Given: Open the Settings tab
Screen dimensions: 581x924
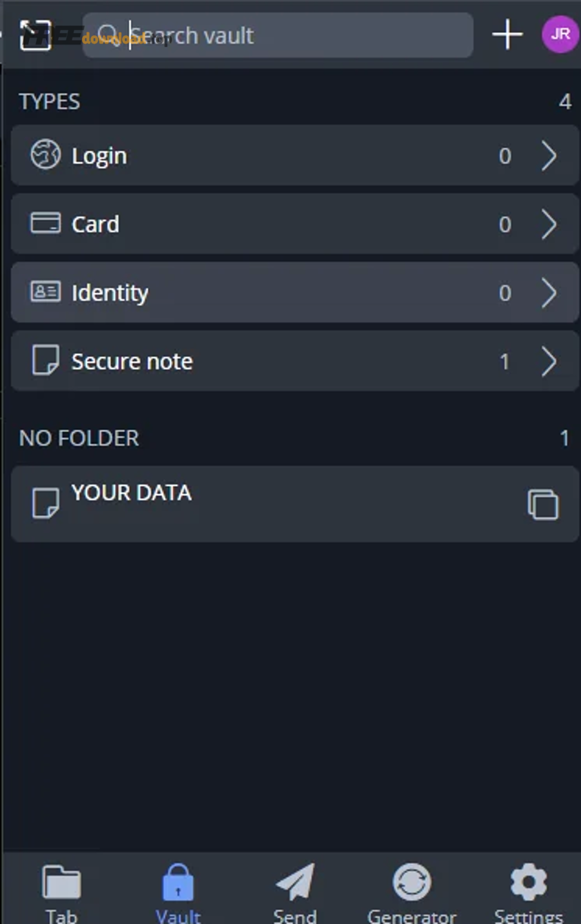Looking at the screenshot, I should click(529, 892).
